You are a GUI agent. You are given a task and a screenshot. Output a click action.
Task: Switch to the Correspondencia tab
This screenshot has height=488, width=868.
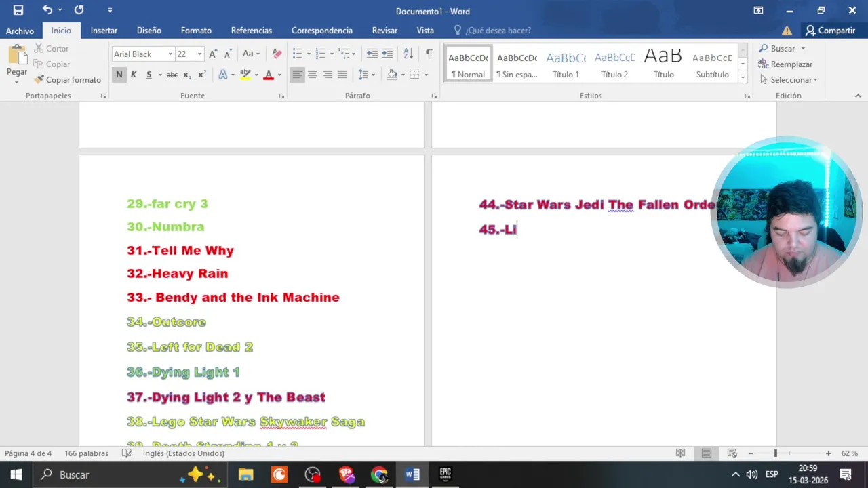pyautogui.click(x=321, y=30)
